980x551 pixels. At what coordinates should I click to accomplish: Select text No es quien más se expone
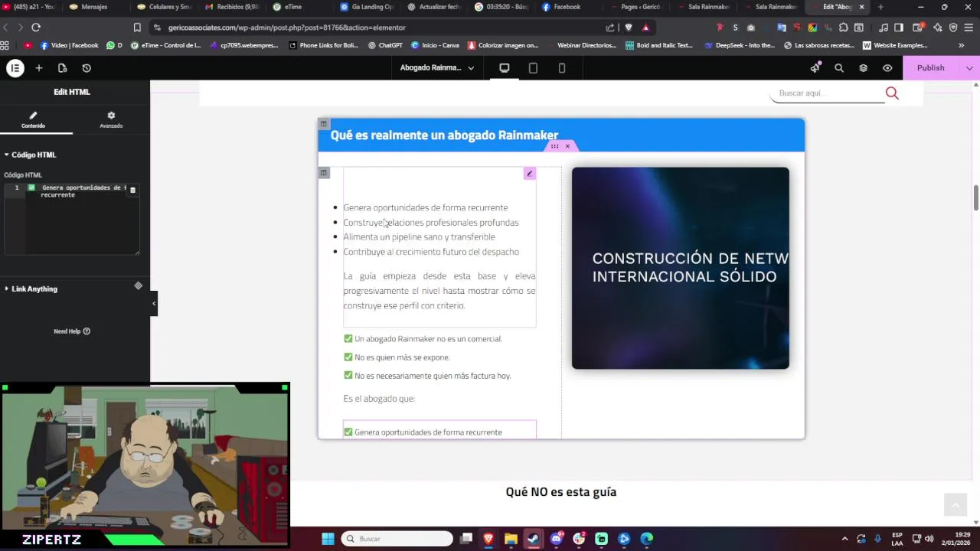coord(402,357)
